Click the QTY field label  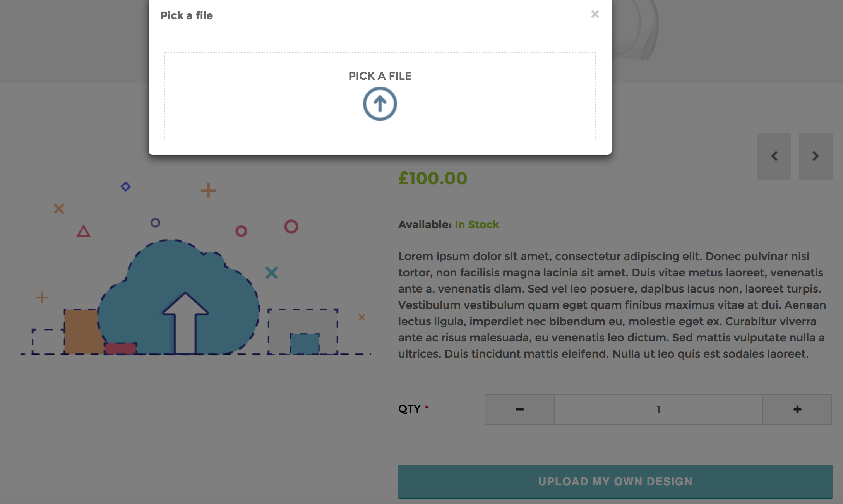point(409,409)
